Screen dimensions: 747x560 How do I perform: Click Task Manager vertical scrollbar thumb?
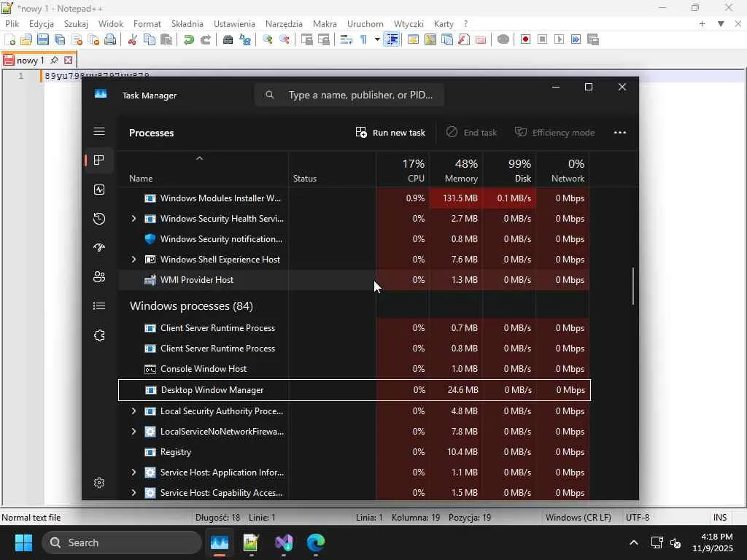pos(633,286)
